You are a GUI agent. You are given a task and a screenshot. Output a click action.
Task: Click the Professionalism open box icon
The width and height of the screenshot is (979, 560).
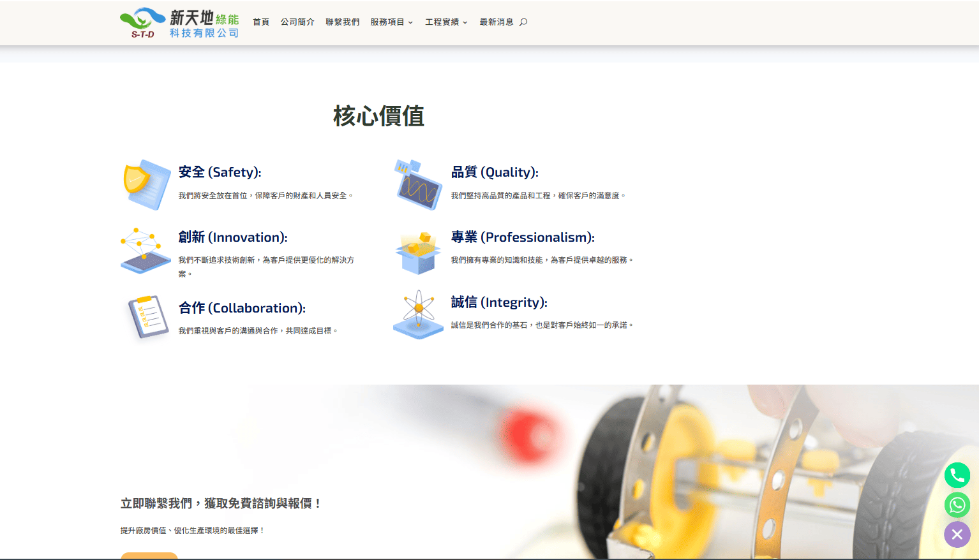pos(418,253)
